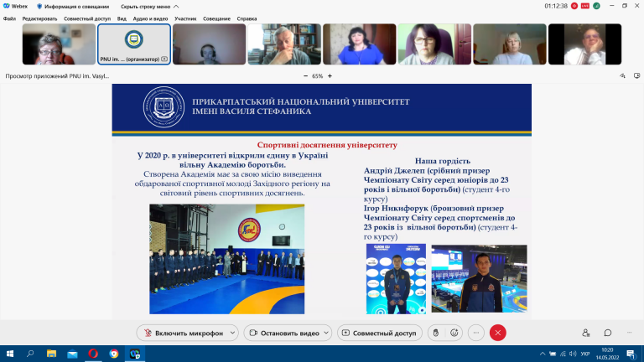Expand microphone options dropdown arrow

[x=232, y=333]
